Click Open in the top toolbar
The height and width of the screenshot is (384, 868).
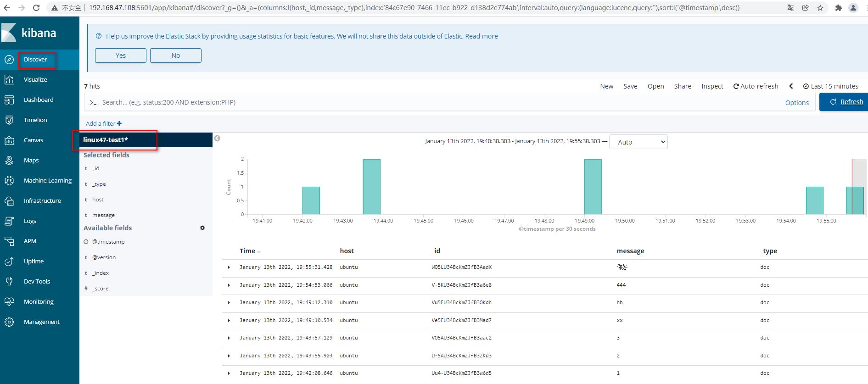point(656,86)
